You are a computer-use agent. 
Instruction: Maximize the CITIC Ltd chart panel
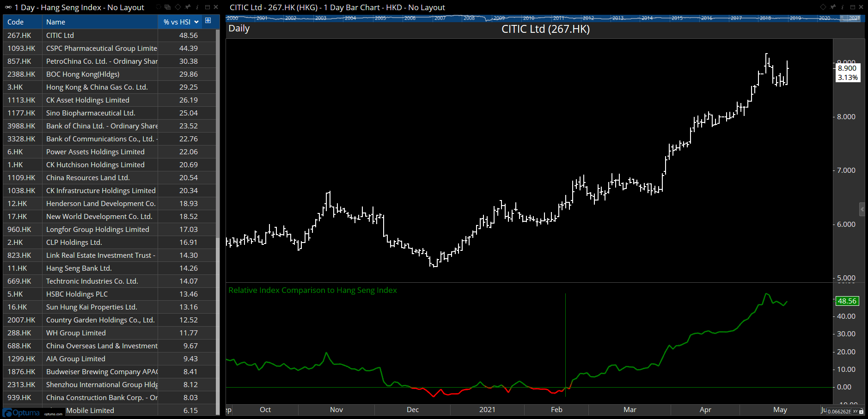coord(853,7)
